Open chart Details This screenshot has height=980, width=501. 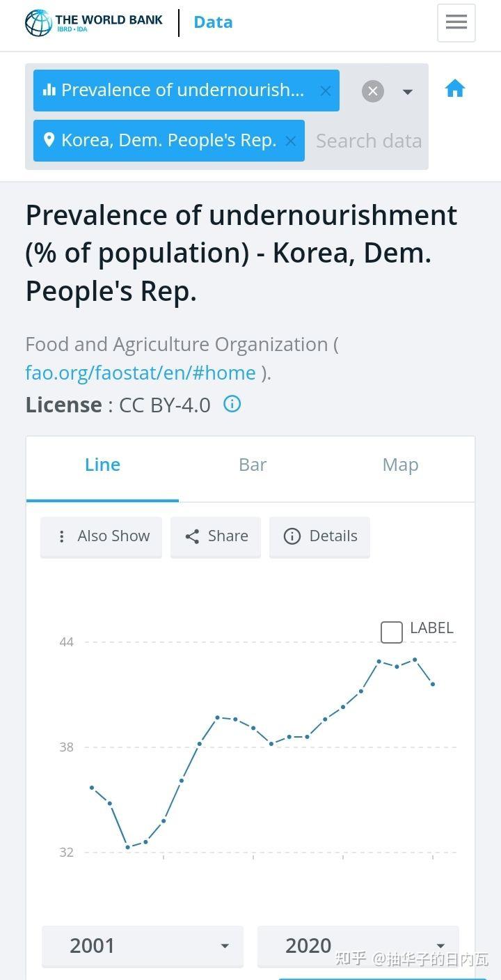point(320,536)
